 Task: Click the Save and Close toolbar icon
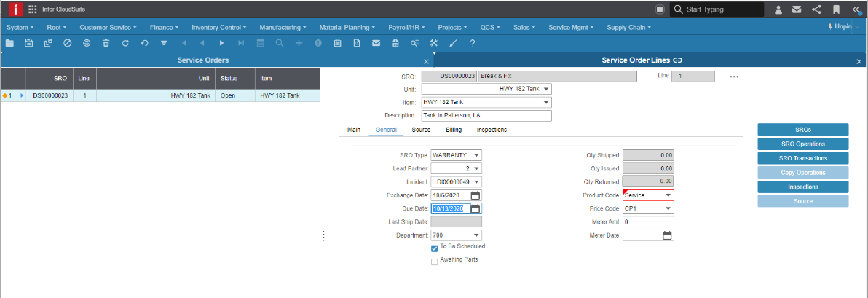tap(48, 43)
